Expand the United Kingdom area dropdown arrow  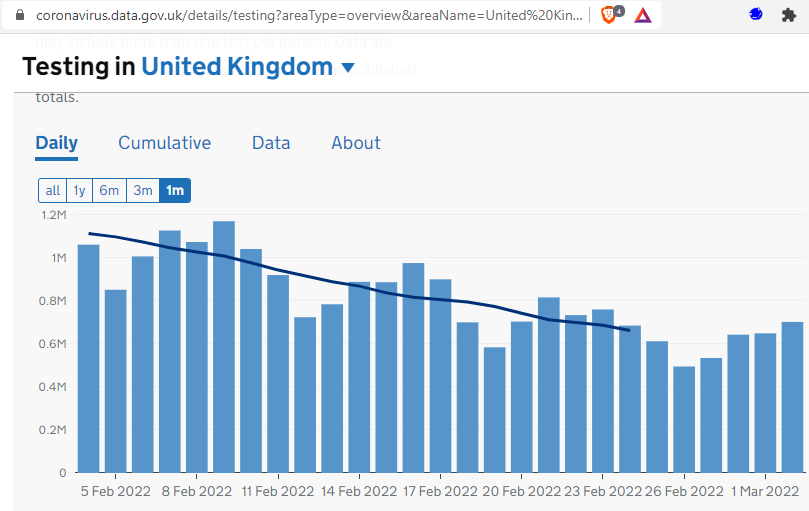click(x=348, y=68)
